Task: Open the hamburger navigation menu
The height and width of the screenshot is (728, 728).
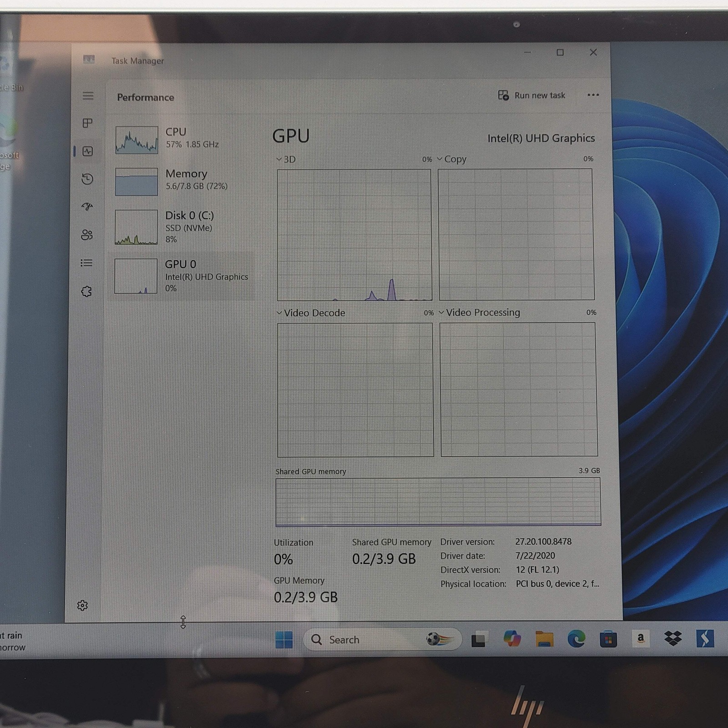Action: pyautogui.click(x=88, y=96)
